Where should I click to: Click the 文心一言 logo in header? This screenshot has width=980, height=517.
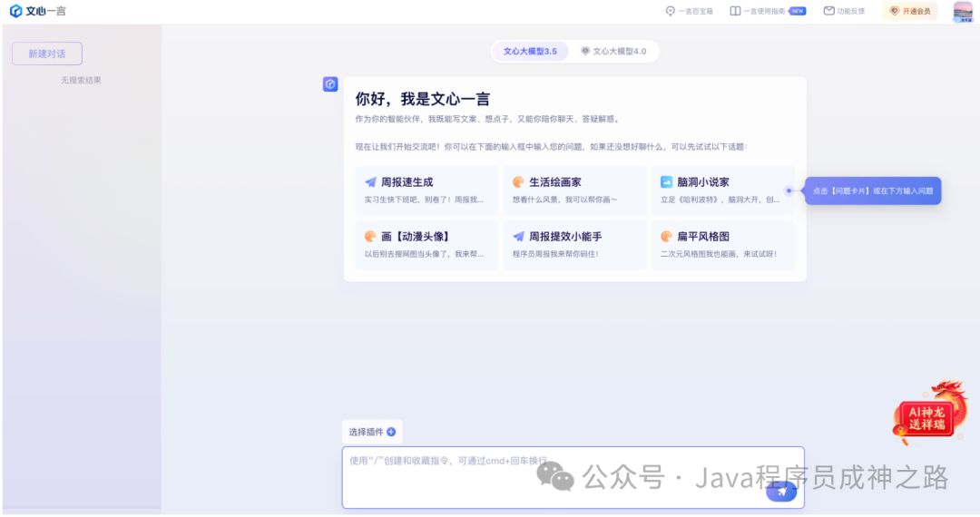(x=37, y=11)
